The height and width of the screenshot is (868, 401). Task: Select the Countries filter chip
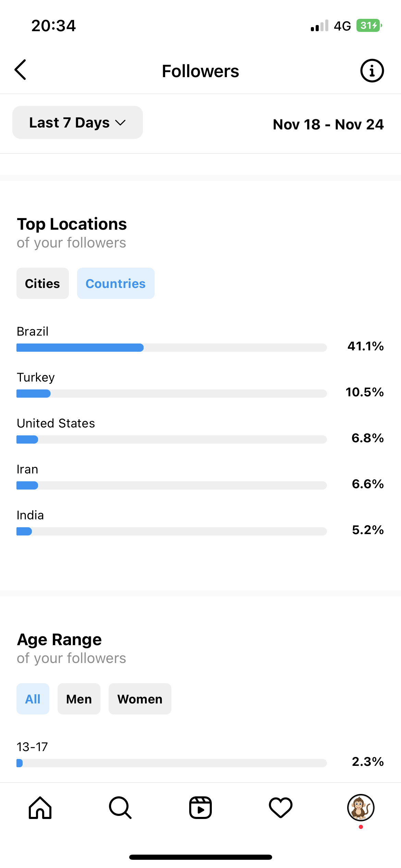click(x=116, y=284)
